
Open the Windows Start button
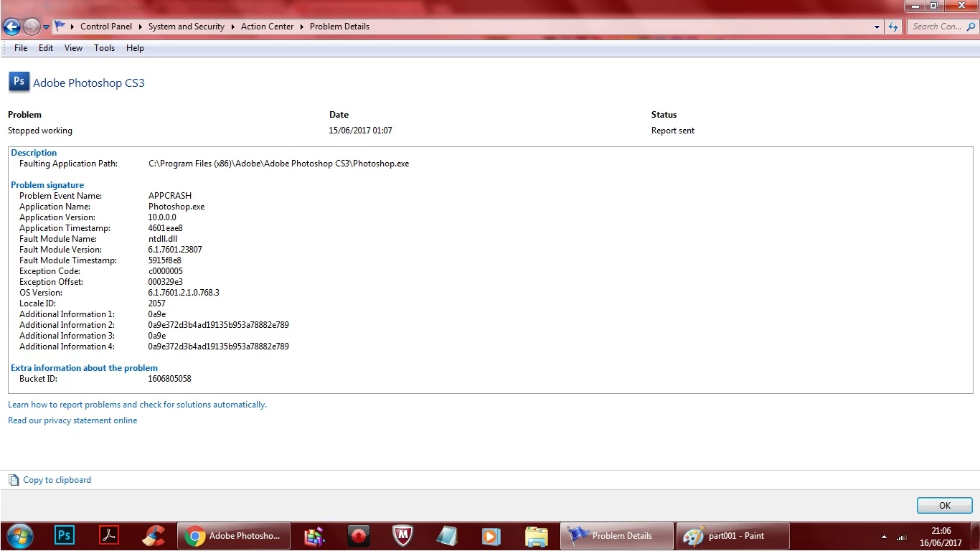pyautogui.click(x=19, y=535)
